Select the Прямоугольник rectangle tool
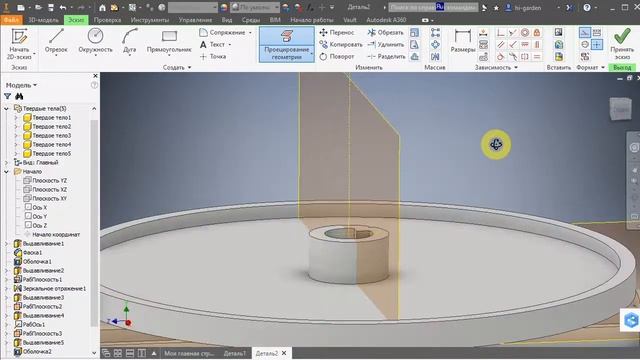This screenshot has width=640, height=360. coord(169,41)
